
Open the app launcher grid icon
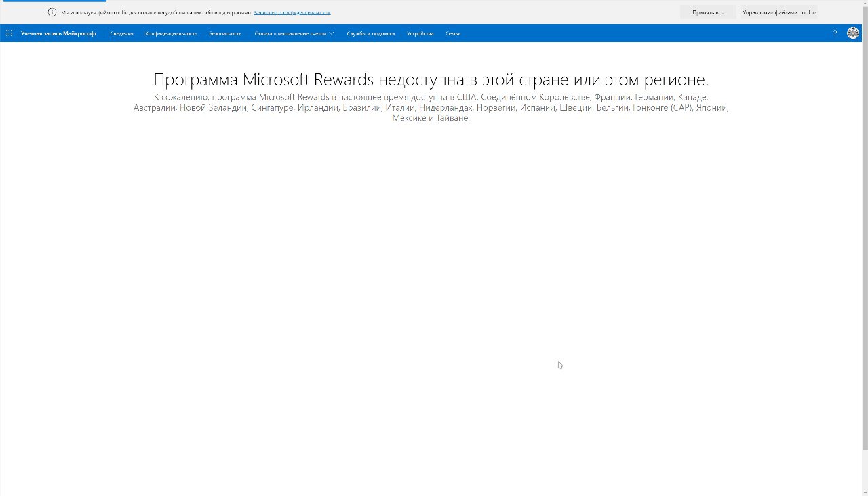[x=9, y=33]
